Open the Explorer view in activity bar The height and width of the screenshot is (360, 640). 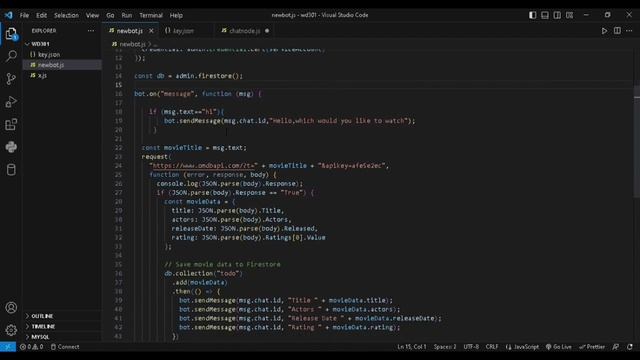(x=11, y=33)
